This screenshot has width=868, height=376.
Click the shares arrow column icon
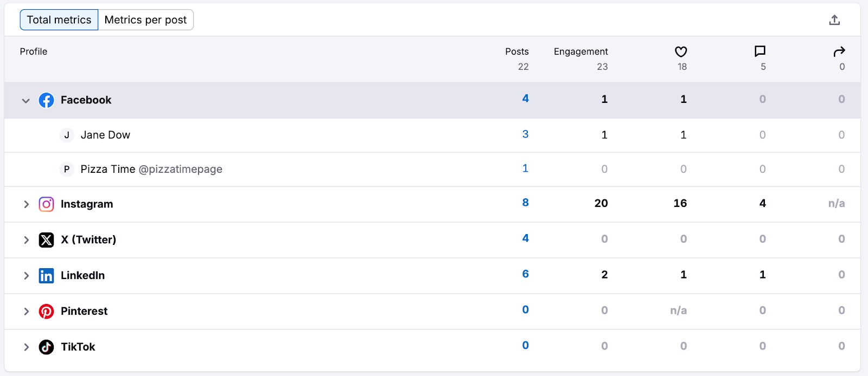pyautogui.click(x=839, y=51)
